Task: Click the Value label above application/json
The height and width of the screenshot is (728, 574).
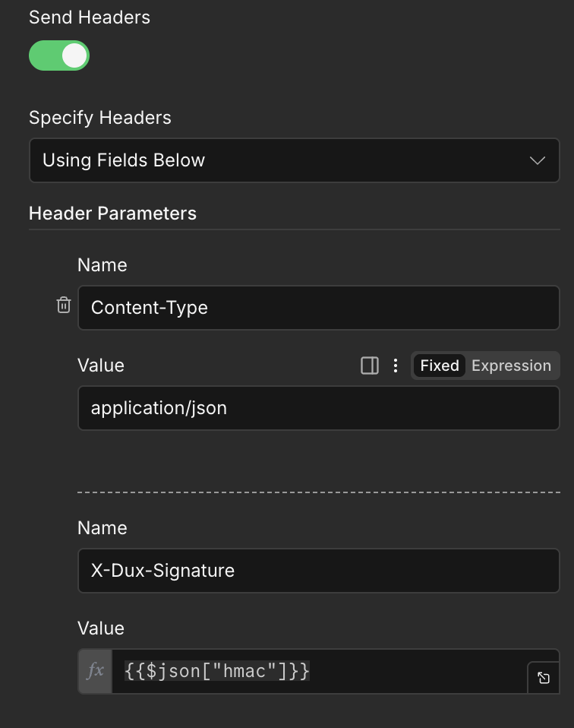Action: pos(101,366)
